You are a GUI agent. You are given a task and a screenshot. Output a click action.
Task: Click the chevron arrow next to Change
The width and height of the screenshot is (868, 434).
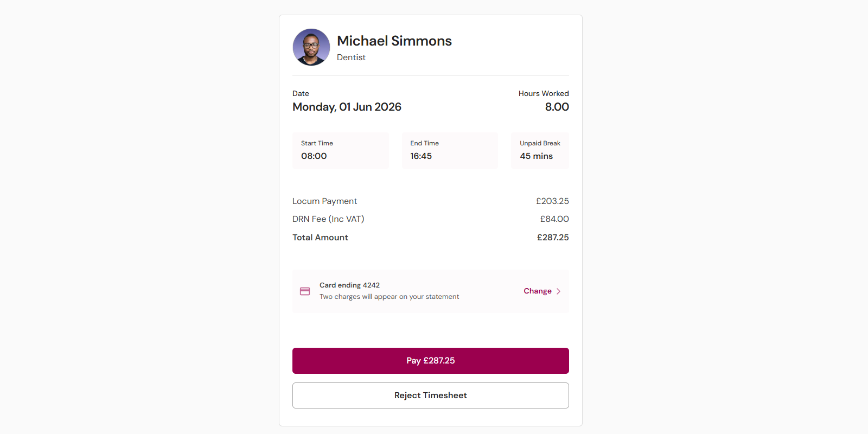point(558,291)
